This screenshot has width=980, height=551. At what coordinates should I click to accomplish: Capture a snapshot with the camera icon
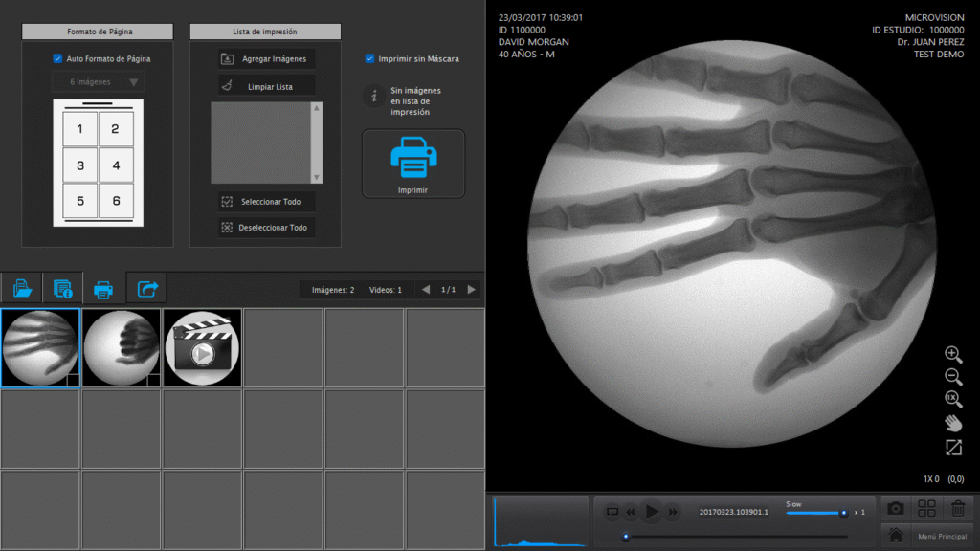(895, 509)
